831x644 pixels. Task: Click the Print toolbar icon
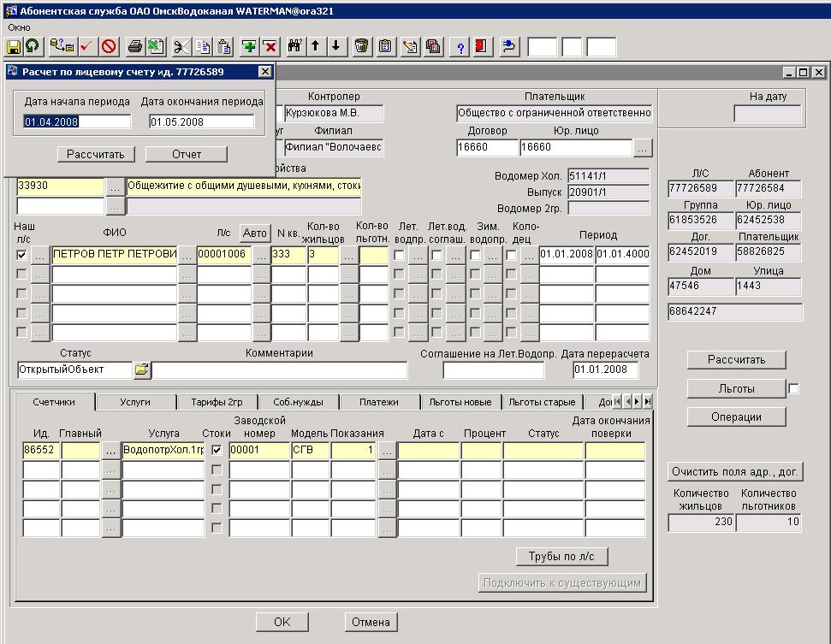(x=135, y=46)
